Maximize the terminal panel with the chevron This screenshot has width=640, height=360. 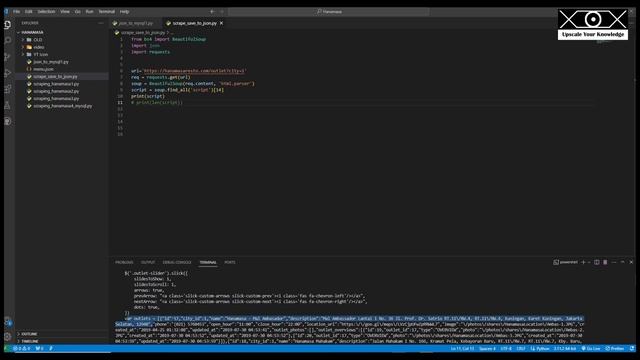[622, 262]
